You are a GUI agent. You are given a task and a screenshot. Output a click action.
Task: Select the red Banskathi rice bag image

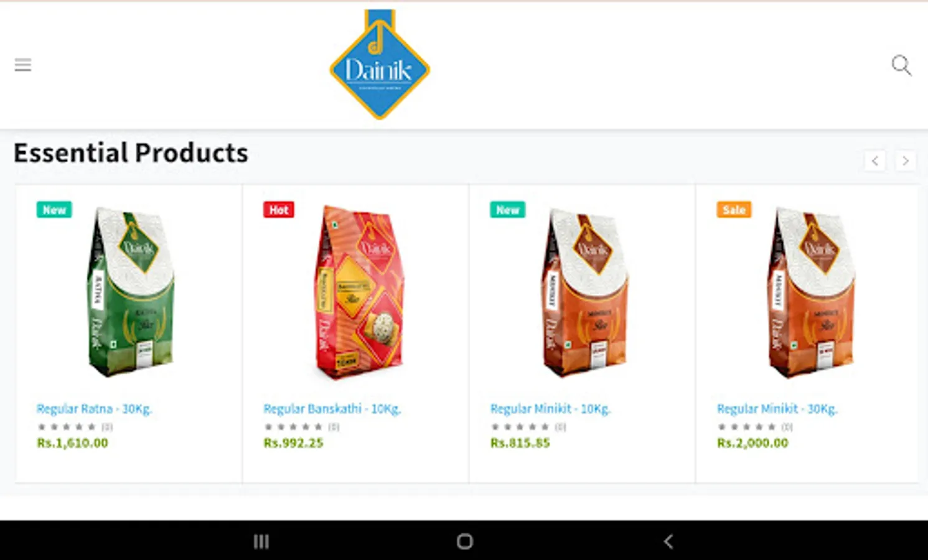[x=359, y=292]
